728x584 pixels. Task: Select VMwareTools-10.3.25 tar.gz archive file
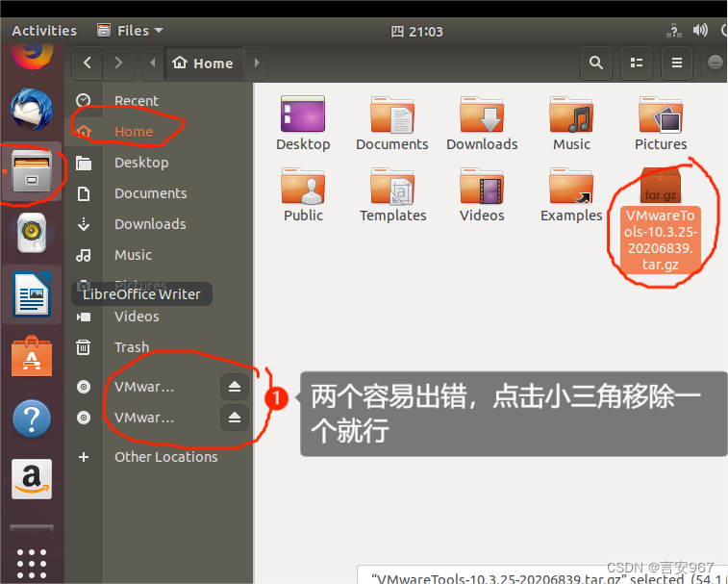pyautogui.click(x=661, y=219)
